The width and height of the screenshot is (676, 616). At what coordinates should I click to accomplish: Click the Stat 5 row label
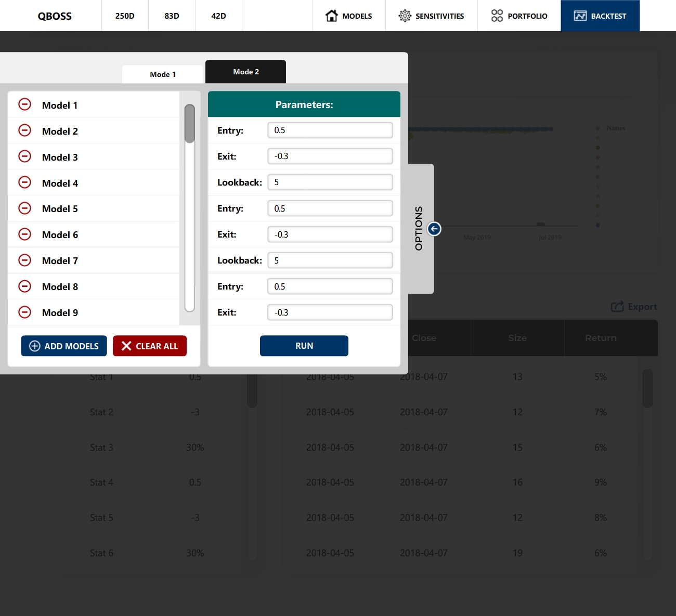tap(101, 518)
